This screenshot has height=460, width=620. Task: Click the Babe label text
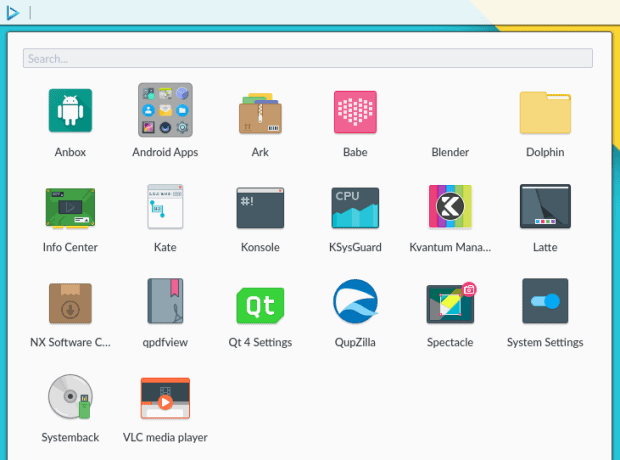(355, 152)
